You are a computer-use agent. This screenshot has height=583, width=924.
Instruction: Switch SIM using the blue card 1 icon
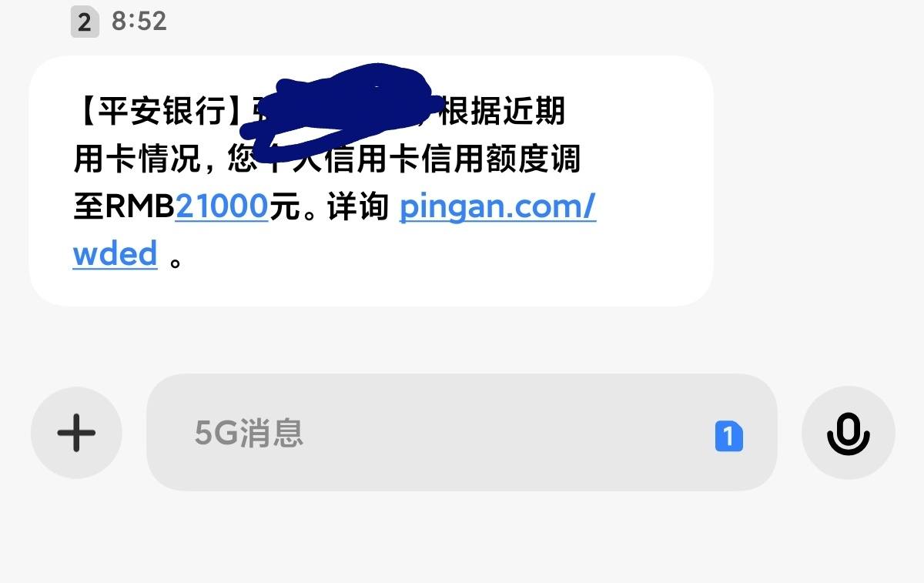[728, 437]
